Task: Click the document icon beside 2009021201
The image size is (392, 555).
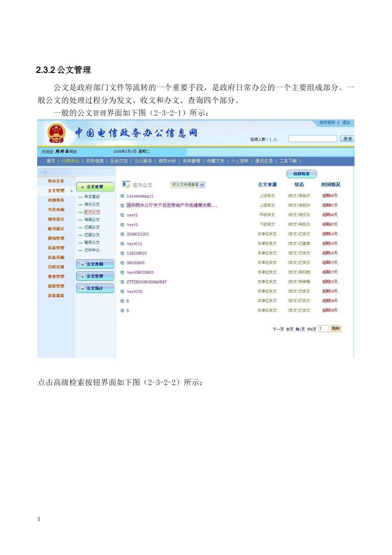Action: pyautogui.click(x=122, y=234)
